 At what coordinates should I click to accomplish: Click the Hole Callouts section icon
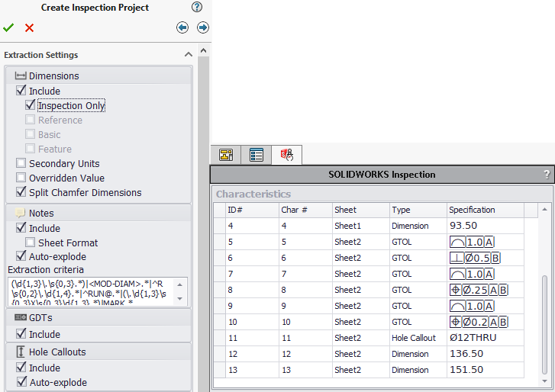click(x=21, y=352)
